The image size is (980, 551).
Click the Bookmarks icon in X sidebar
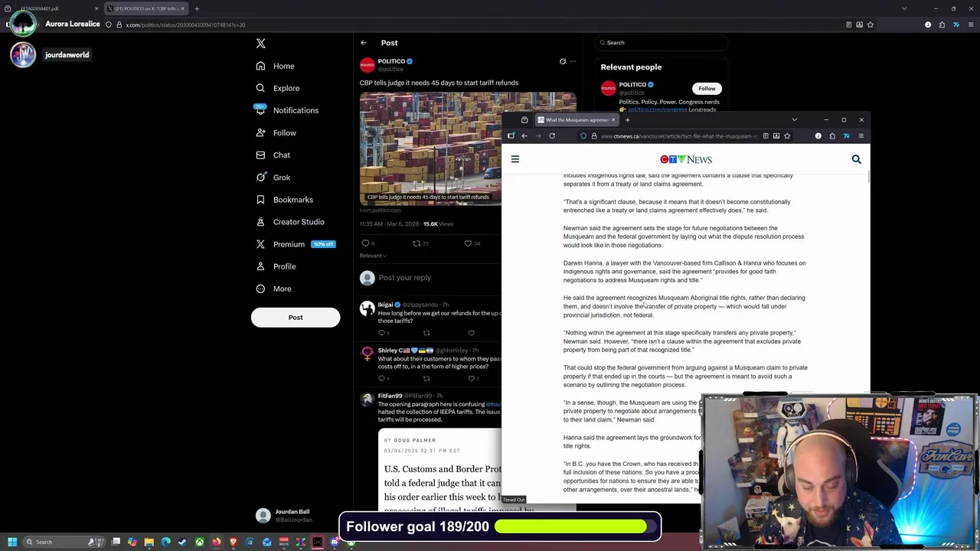pyautogui.click(x=260, y=199)
